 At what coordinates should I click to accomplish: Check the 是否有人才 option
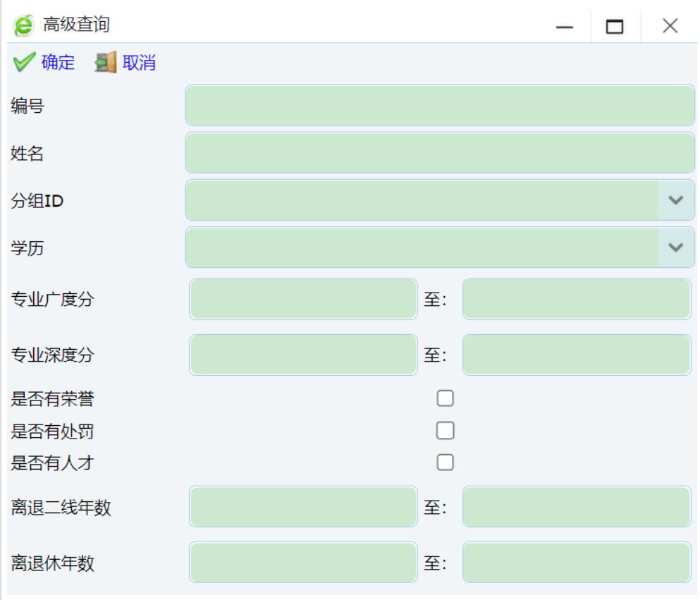(x=445, y=463)
